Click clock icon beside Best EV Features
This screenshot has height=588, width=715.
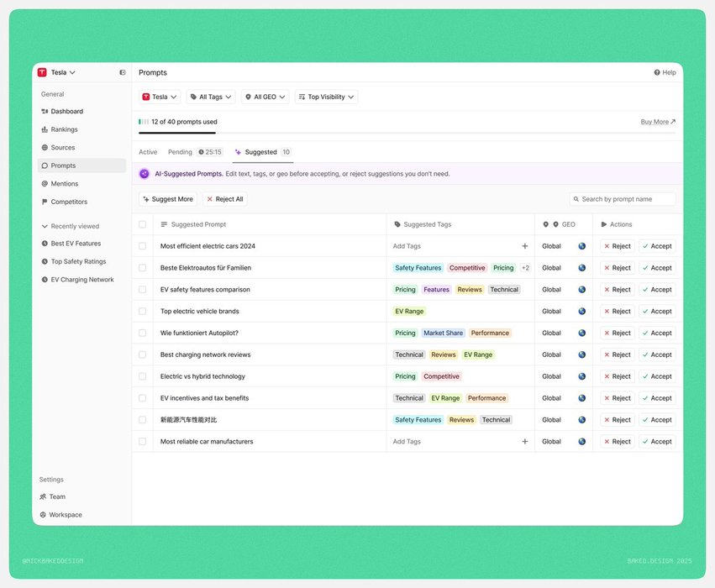pos(45,244)
